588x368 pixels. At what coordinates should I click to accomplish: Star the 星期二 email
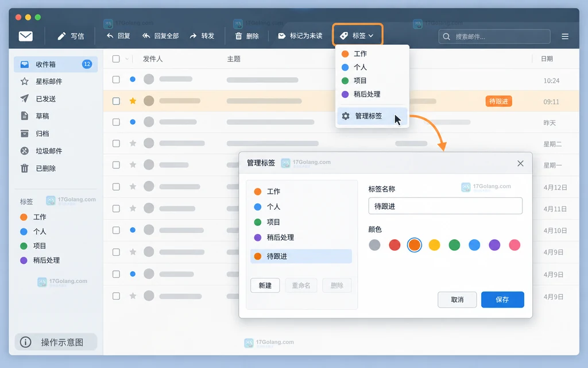click(133, 143)
